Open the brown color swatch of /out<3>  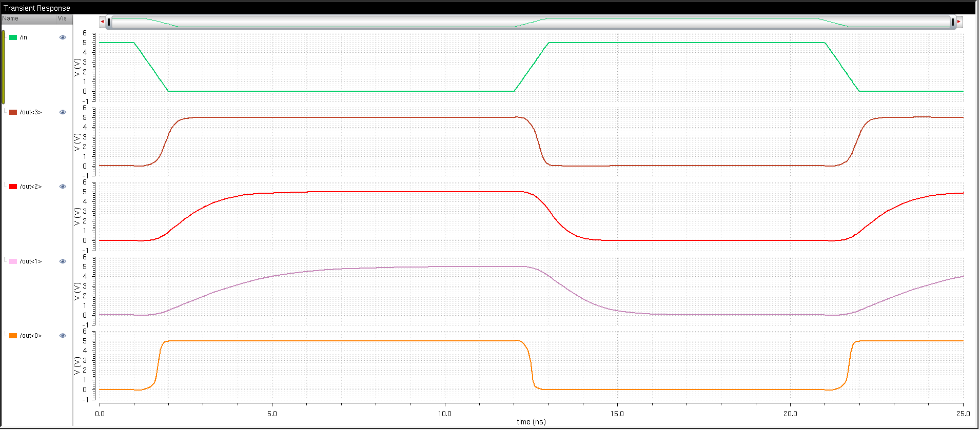click(13, 112)
